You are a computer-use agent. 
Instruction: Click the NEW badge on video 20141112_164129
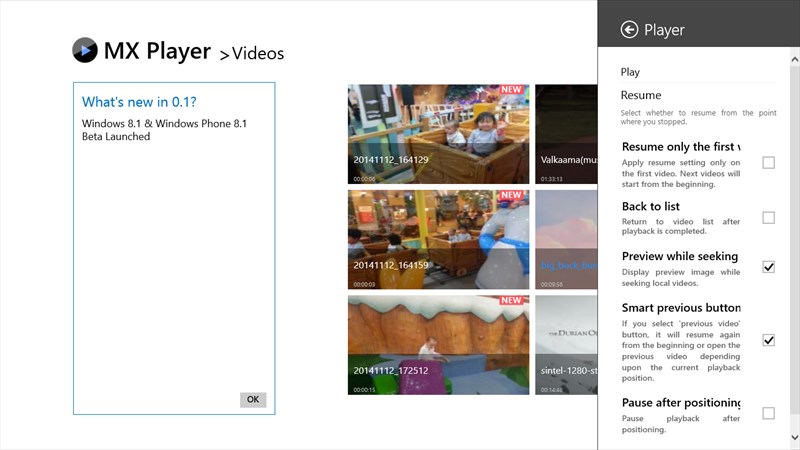511,89
